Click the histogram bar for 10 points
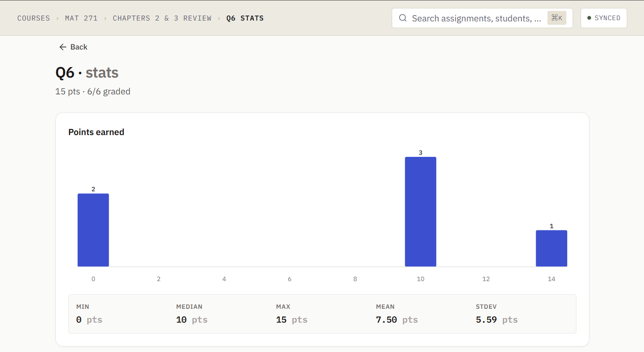Viewport: 644px width, 352px height. click(x=421, y=211)
